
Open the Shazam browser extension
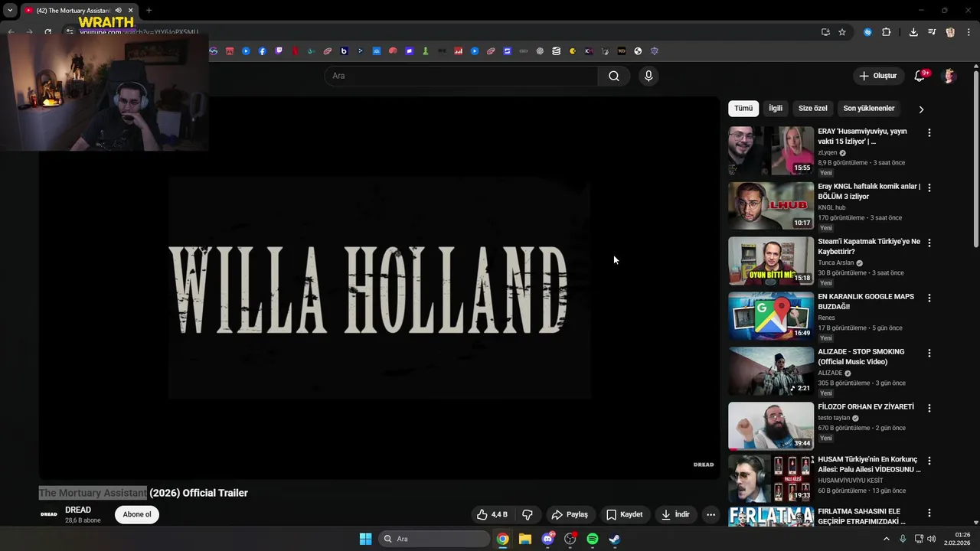pos(867,32)
